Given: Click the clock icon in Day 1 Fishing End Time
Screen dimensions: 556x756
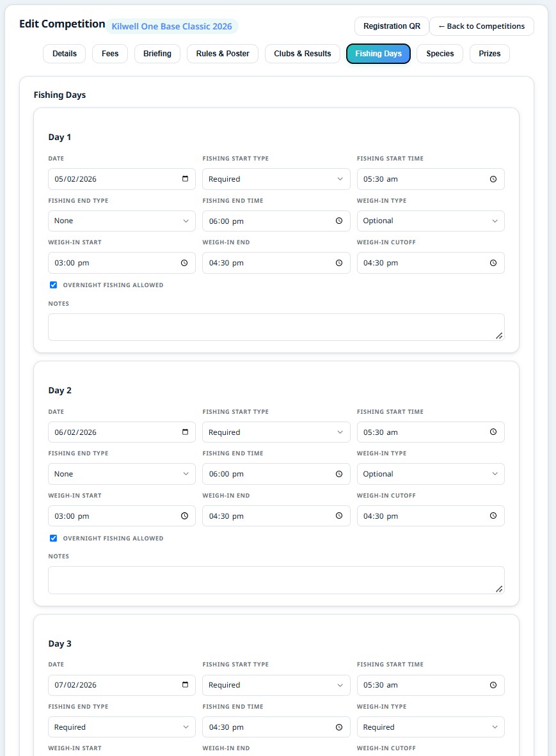Looking at the screenshot, I should click(x=339, y=221).
